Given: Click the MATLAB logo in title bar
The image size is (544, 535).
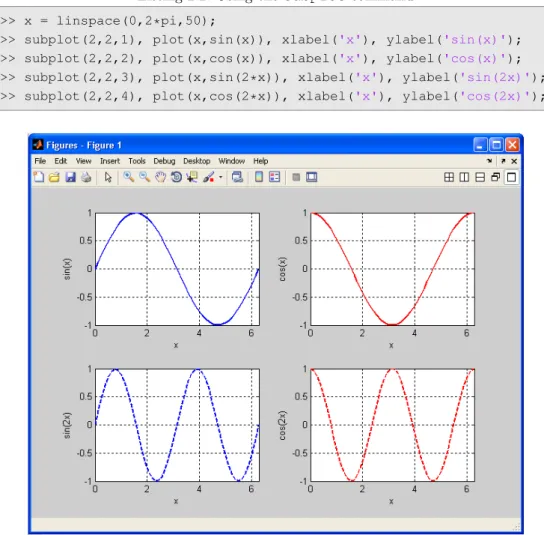Looking at the screenshot, I should click(38, 145).
